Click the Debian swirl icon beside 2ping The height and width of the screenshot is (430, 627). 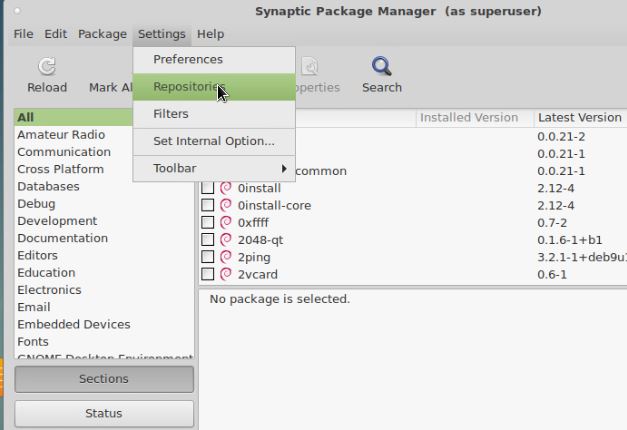(x=225, y=257)
